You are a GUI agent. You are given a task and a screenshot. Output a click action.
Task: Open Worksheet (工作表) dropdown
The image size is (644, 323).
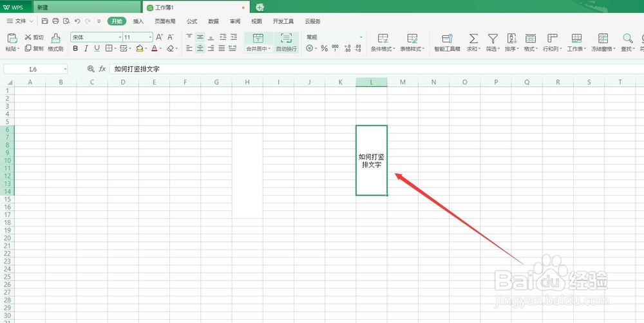[576, 42]
